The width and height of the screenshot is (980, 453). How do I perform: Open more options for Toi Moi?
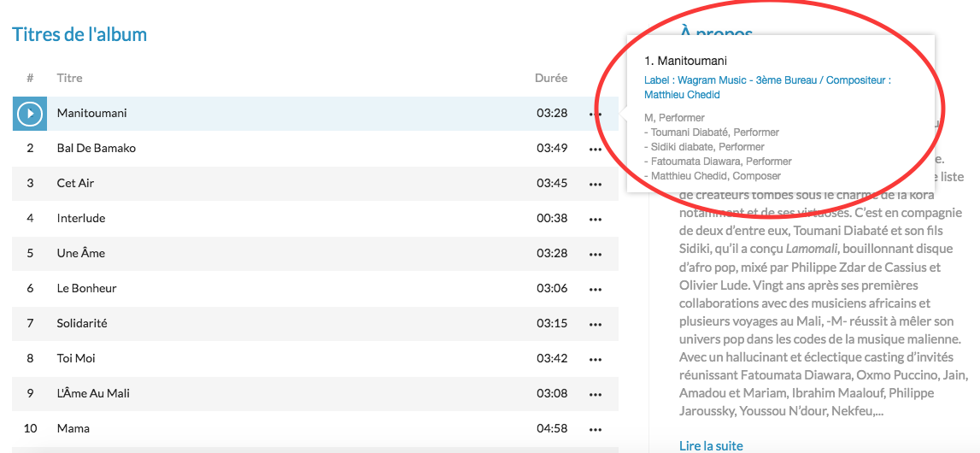595,359
